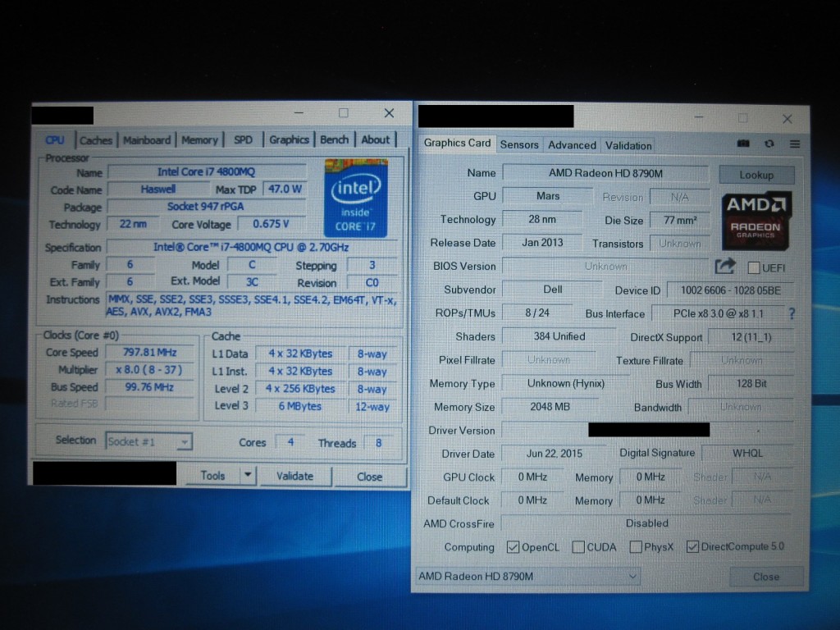840x630 pixels.
Task: Click the "12-way" cache associativity value
Action: point(372,407)
